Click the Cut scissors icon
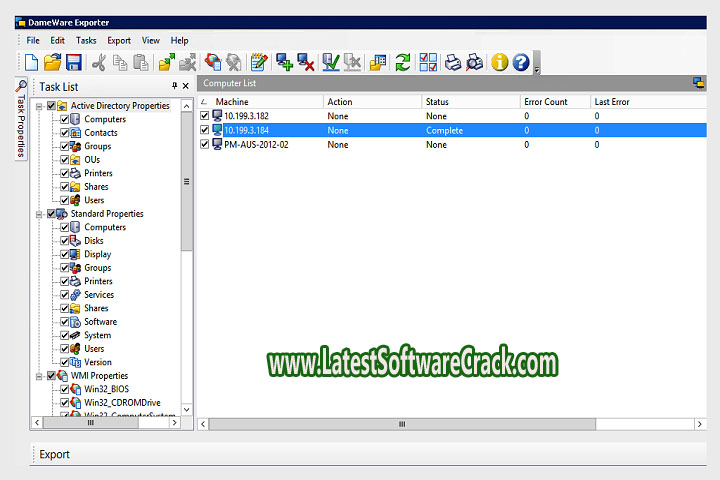The height and width of the screenshot is (480, 720). click(x=99, y=63)
